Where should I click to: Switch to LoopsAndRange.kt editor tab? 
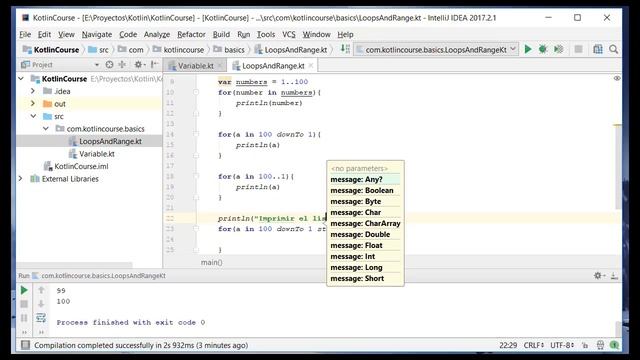pyautogui.click(x=273, y=66)
